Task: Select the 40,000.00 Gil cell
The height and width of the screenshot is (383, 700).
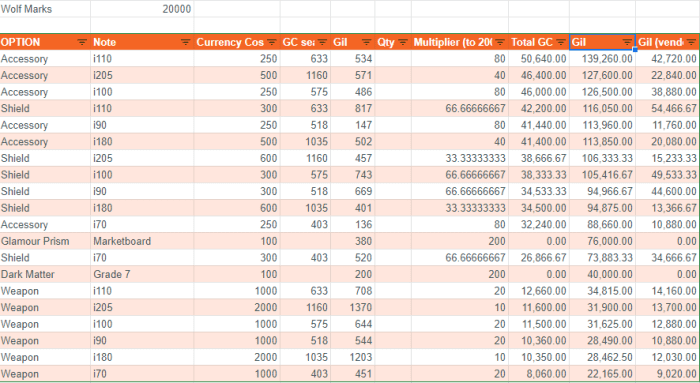Action: pyautogui.click(x=602, y=275)
